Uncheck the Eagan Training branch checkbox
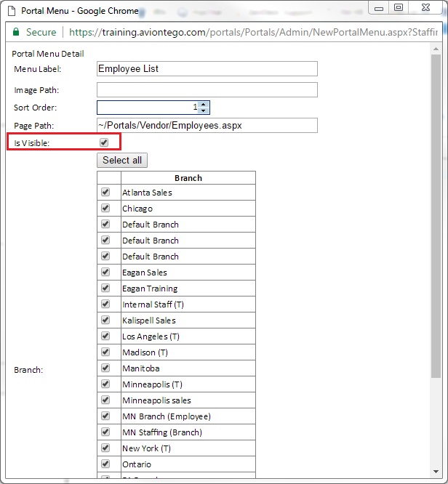This screenshot has height=484, width=448. [105, 288]
